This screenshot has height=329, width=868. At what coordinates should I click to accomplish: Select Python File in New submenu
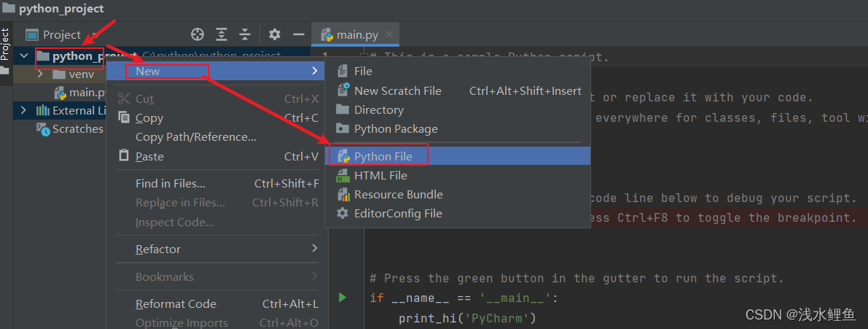[x=457, y=157]
